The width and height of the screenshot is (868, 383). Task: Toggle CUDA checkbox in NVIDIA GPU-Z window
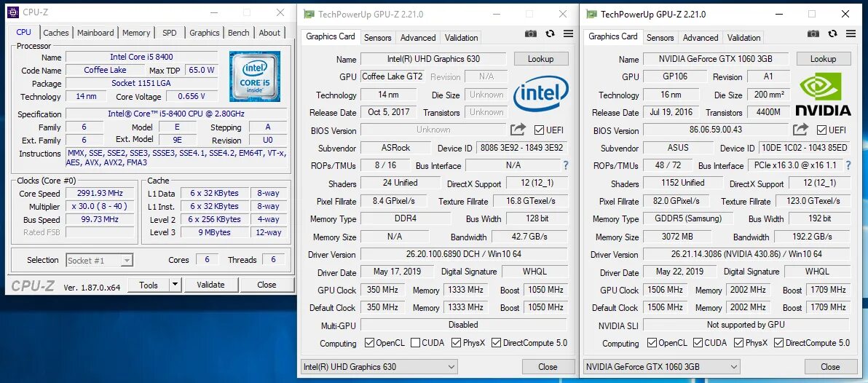pos(698,343)
